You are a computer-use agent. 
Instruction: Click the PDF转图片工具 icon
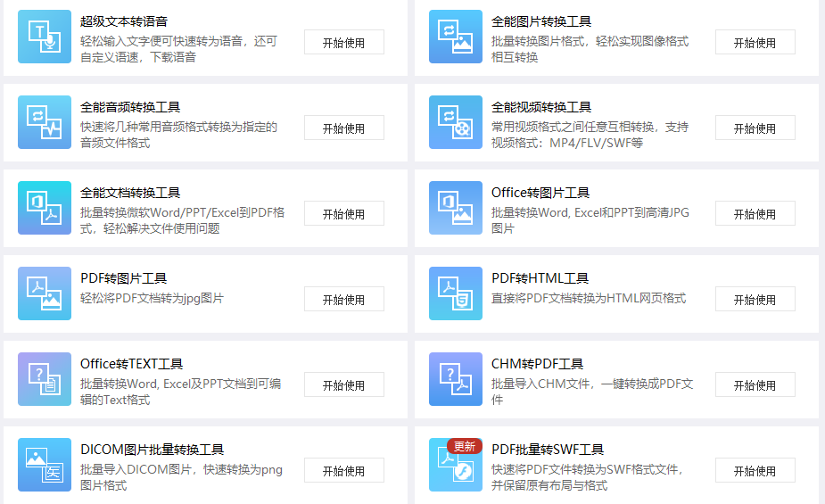(x=45, y=293)
